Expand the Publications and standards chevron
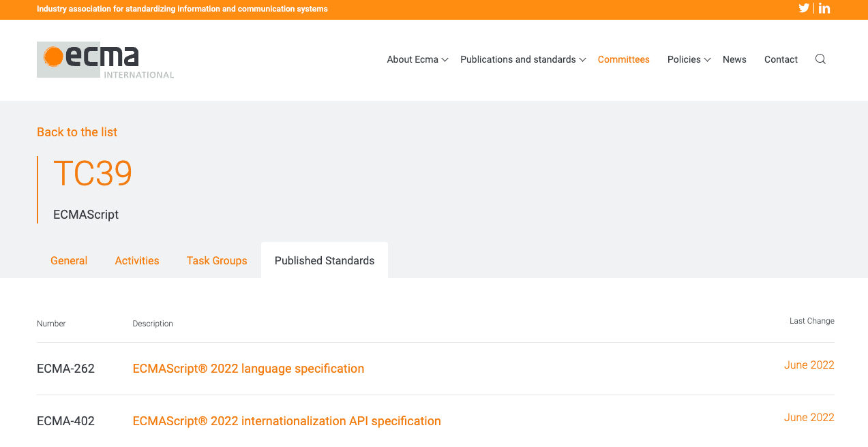This screenshot has width=868, height=447. point(582,60)
